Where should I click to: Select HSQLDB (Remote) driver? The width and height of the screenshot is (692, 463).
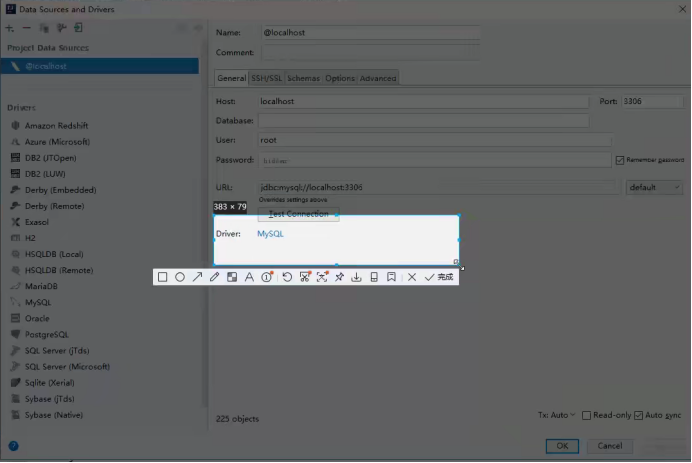pos(59,271)
